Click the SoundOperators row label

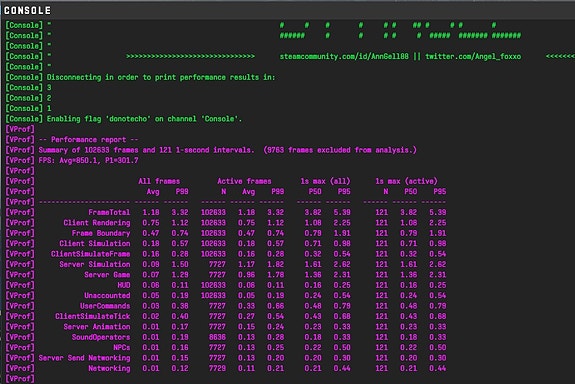(101, 337)
